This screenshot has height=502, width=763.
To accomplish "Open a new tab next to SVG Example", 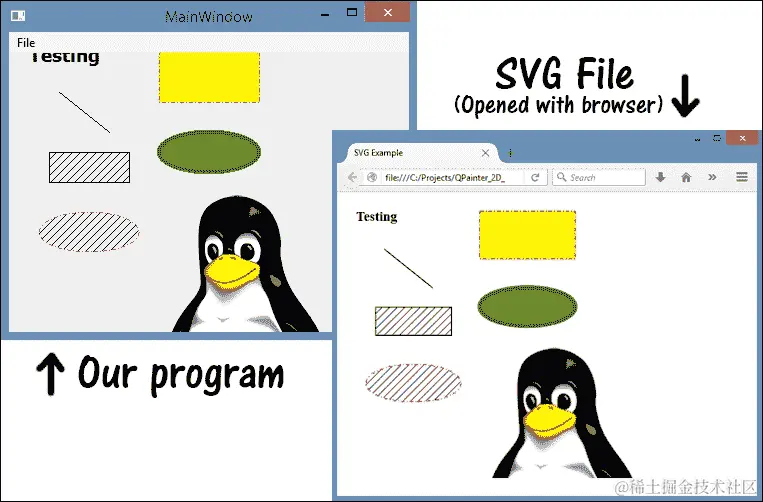I will point(510,153).
